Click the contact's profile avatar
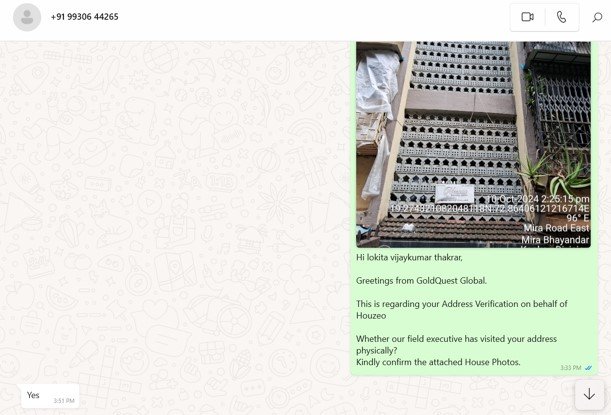 [27, 17]
